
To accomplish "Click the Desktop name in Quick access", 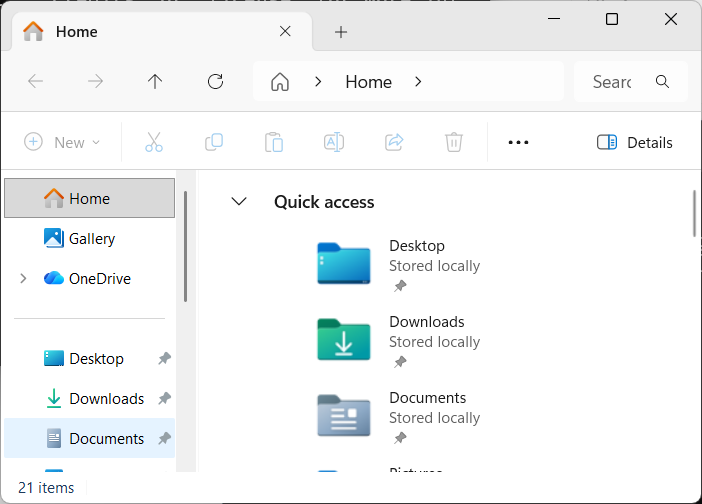I will point(417,246).
